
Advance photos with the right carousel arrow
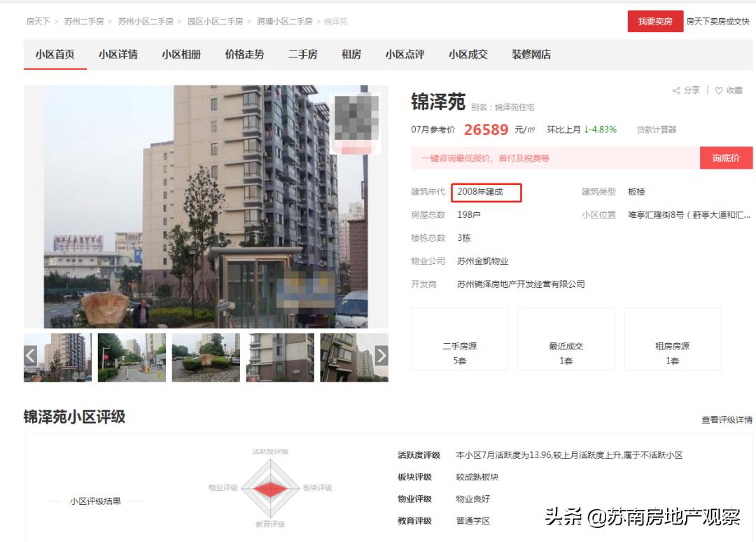click(381, 356)
